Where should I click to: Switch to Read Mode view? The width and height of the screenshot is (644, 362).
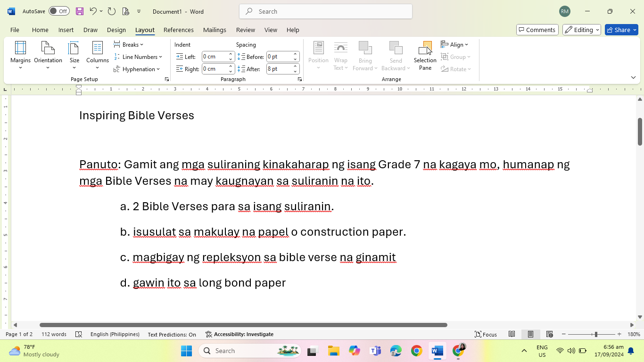pyautogui.click(x=512, y=334)
